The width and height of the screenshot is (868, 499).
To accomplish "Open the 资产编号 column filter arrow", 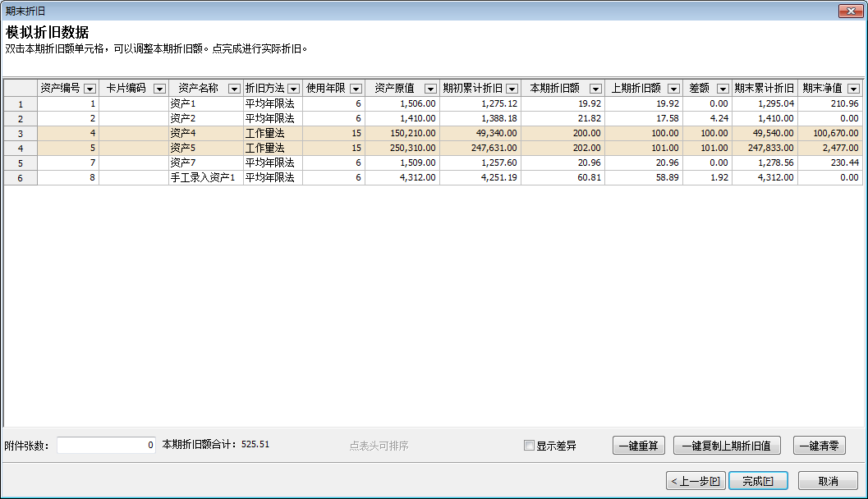I will click(x=90, y=88).
